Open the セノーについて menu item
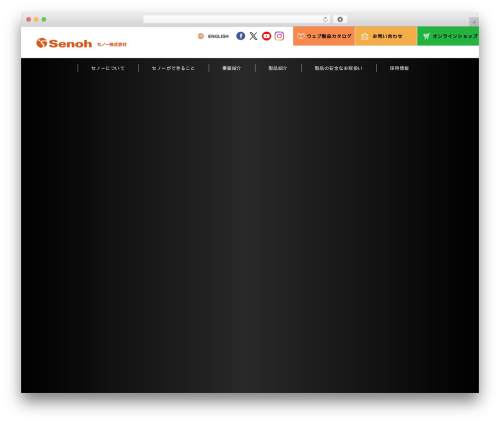 point(108,68)
